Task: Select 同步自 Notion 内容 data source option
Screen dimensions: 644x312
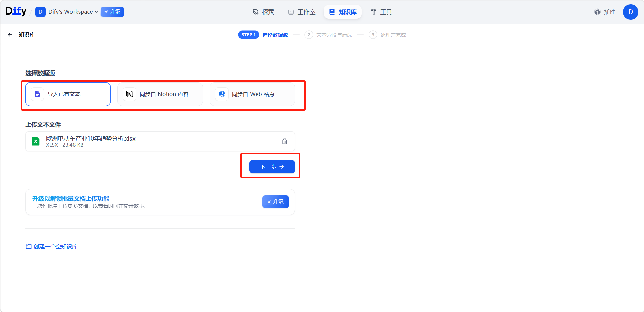Action: (160, 94)
